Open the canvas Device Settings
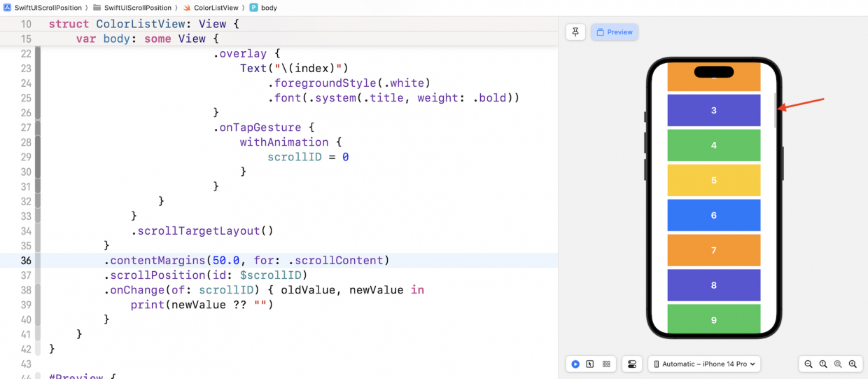 (x=632, y=364)
